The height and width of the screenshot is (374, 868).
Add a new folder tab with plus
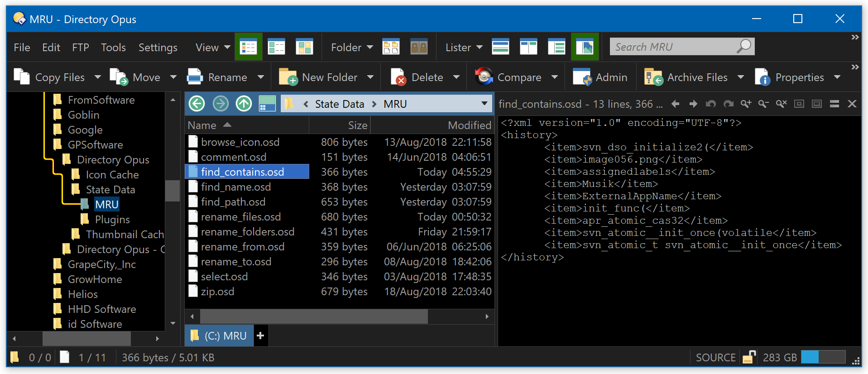pyautogui.click(x=260, y=336)
